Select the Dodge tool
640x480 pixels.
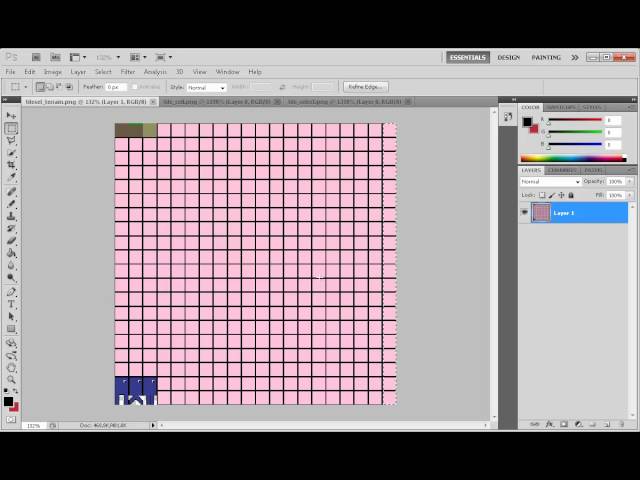(11, 278)
